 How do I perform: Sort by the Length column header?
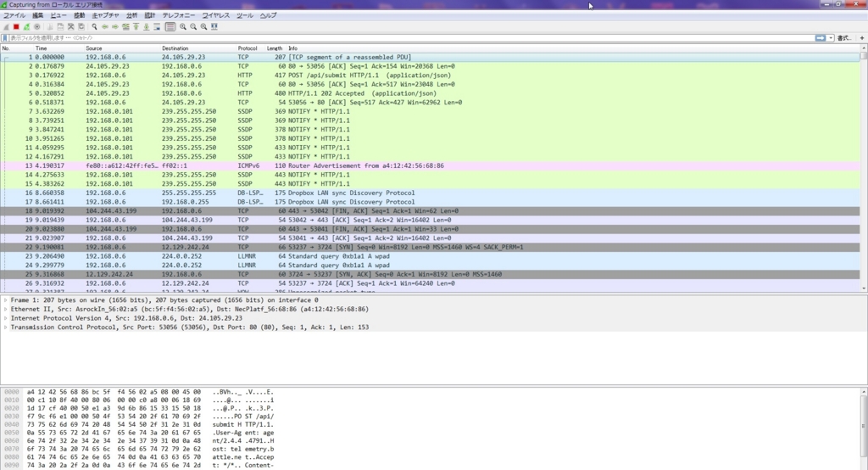point(275,48)
